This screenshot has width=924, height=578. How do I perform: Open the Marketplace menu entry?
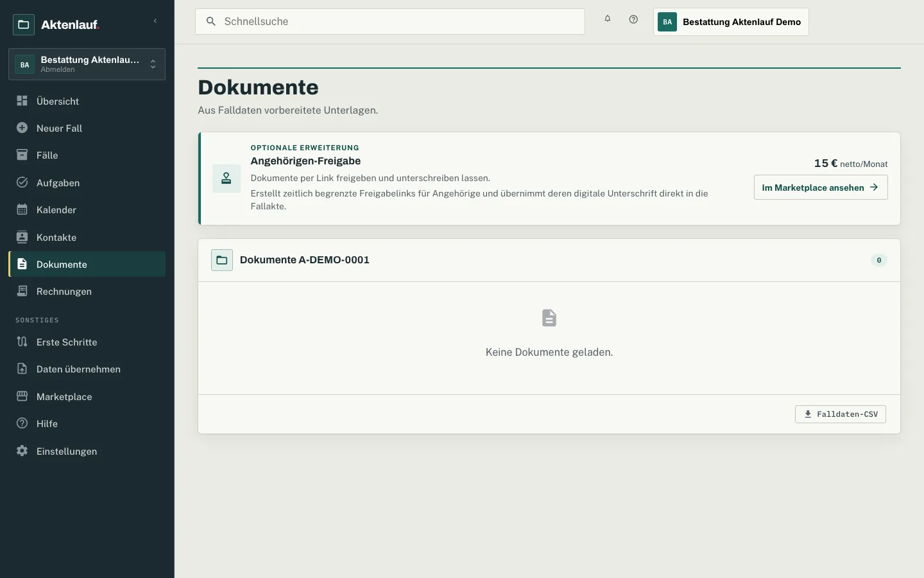pyautogui.click(x=87, y=396)
